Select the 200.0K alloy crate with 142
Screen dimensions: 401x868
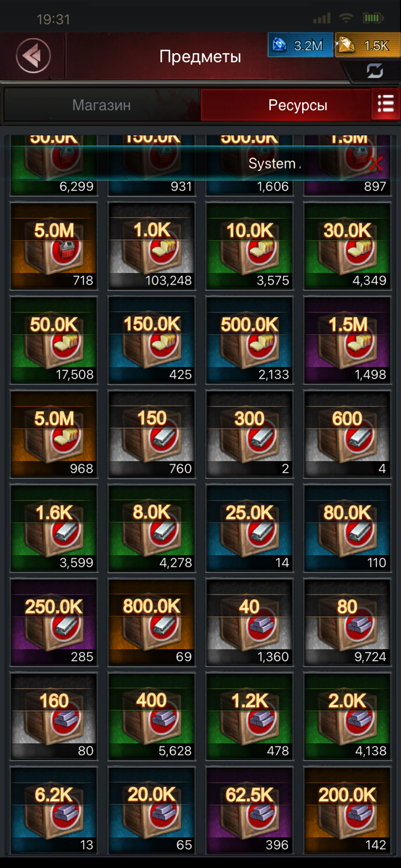[347, 810]
